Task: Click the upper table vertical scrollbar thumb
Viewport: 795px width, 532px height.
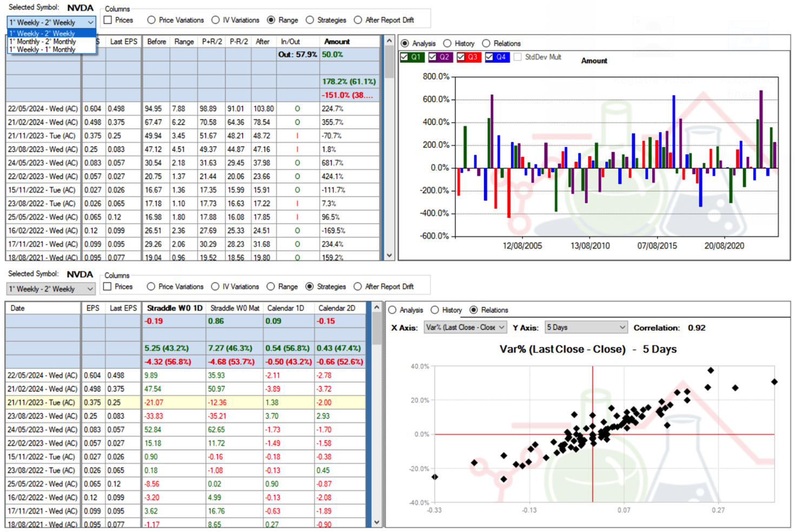Action: pyautogui.click(x=389, y=62)
